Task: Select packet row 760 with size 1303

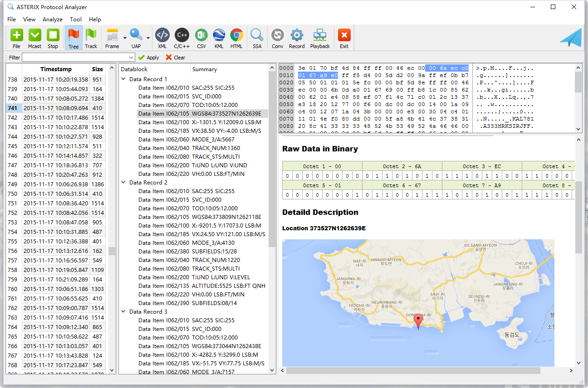Action: 55,289
